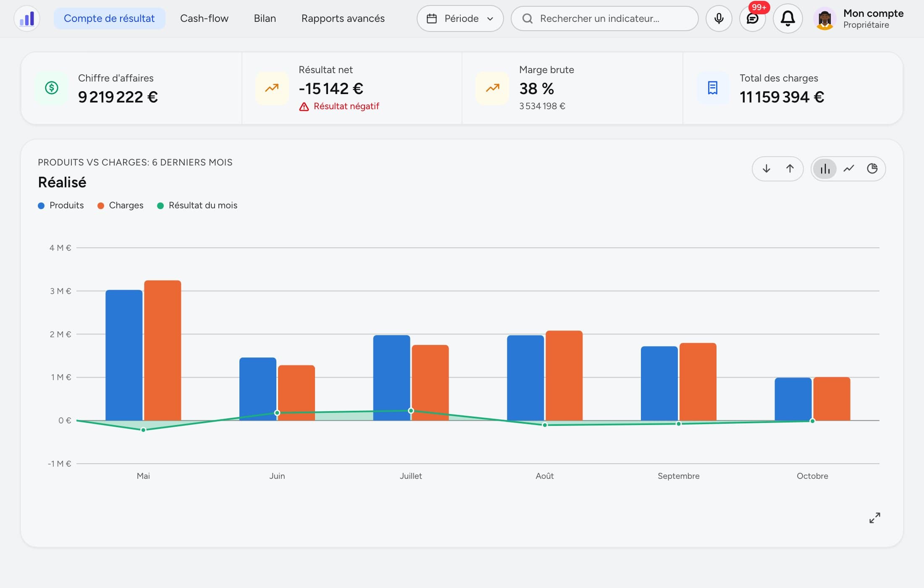Click the 9 219 222 € revenue value
This screenshot has height=588, width=924.
click(118, 97)
